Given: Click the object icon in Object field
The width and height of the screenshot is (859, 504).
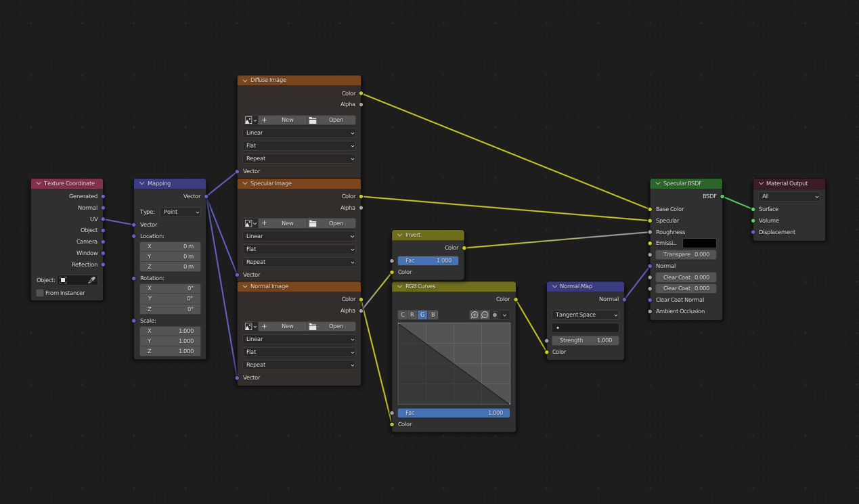Looking at the screenshot, I should [64, 280].
